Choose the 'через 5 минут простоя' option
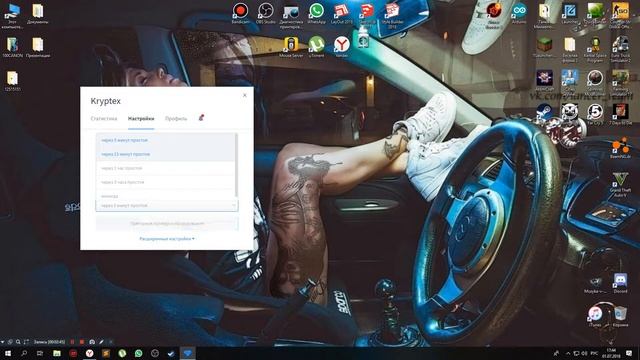This screenshot has width=640, height=360. 165,140
